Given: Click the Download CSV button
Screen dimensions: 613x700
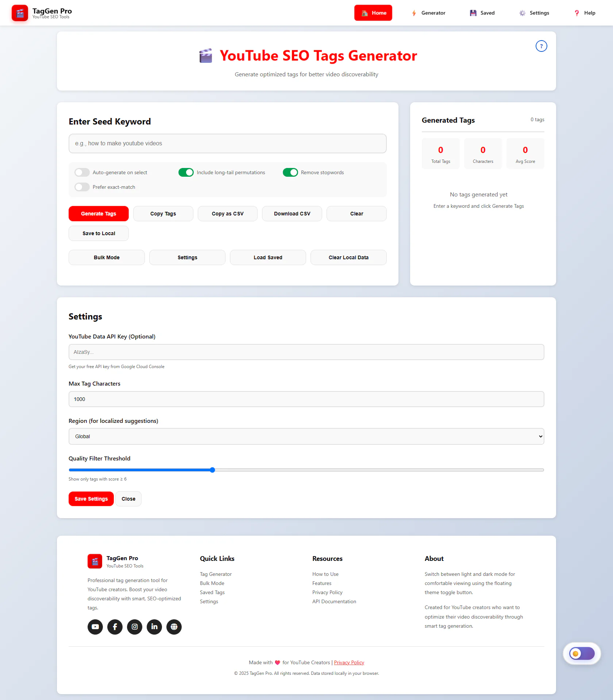Looking at the screenshot, I should coord(292,214).
